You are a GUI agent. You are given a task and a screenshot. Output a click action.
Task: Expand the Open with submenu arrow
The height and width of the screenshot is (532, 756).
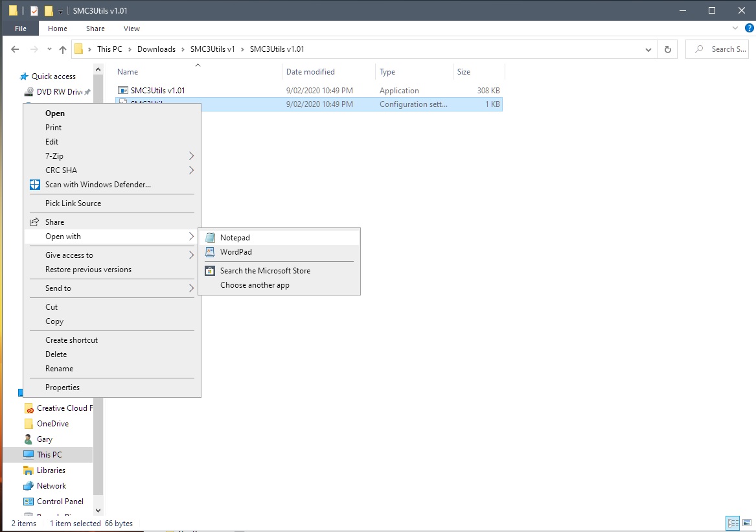tap(191, 237)
